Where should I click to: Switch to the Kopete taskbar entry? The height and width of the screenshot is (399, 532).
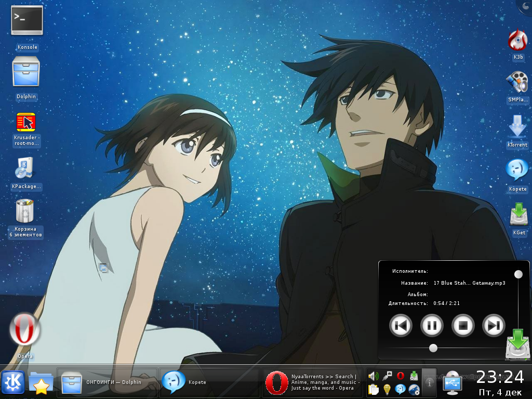tap(209, 382)
